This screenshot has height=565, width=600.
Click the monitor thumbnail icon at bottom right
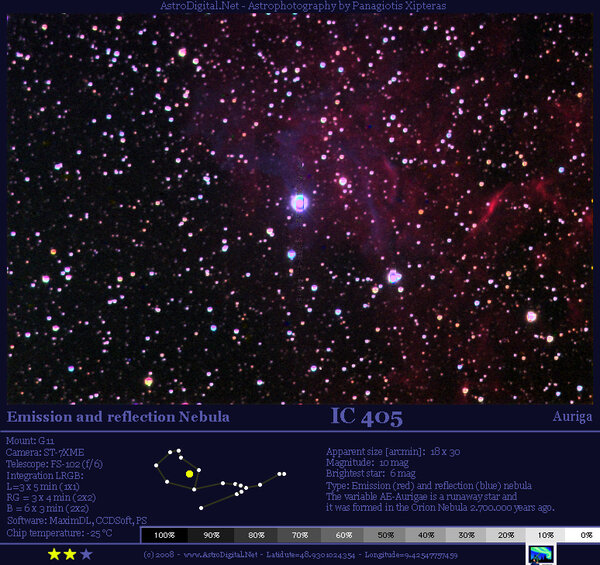(x=540, y=553)
